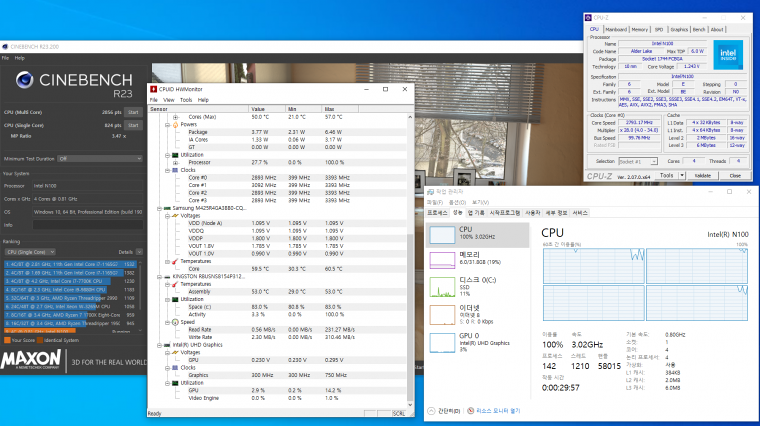The image size is (760, 426).
Task: Open Socket #1 selection dropdown in CPU-Z
Action: [x=638, y=161]
